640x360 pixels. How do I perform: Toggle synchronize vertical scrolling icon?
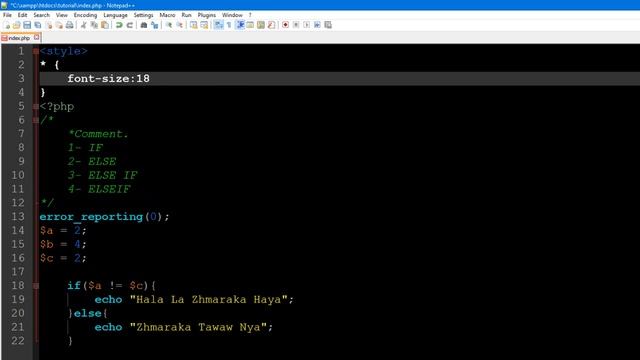(x=193, y=25)
